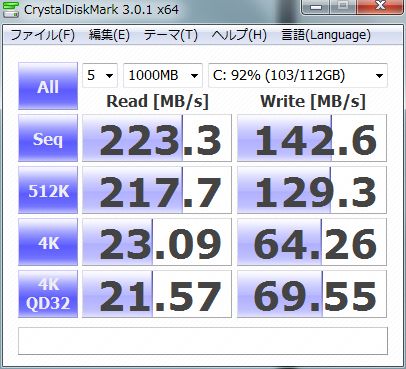
Task: Click the Write [MB/s] column header
Action: tap(313, 101)
